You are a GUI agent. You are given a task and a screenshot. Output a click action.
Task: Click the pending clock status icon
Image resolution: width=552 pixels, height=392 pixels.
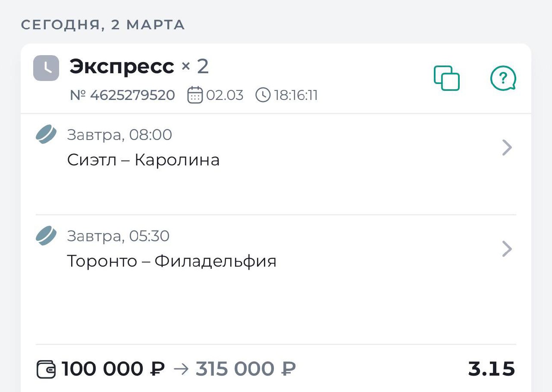[46, 68]
